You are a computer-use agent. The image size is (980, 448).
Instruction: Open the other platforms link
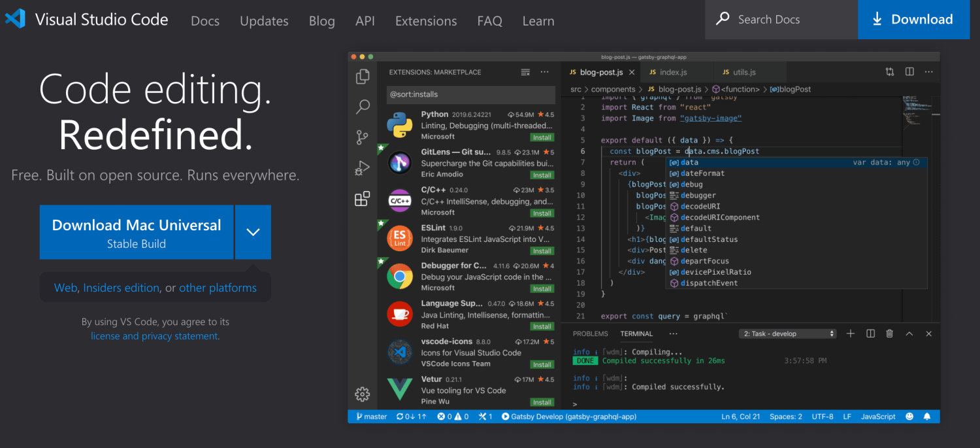click(218, 288)
